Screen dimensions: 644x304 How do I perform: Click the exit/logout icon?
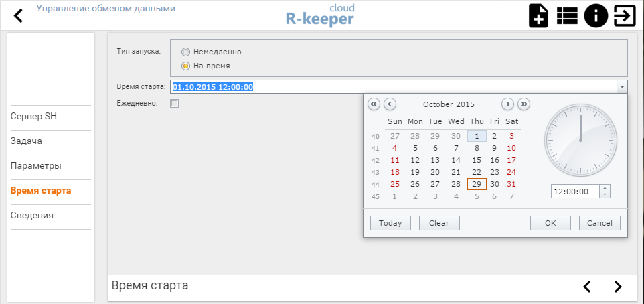(624, 15)
